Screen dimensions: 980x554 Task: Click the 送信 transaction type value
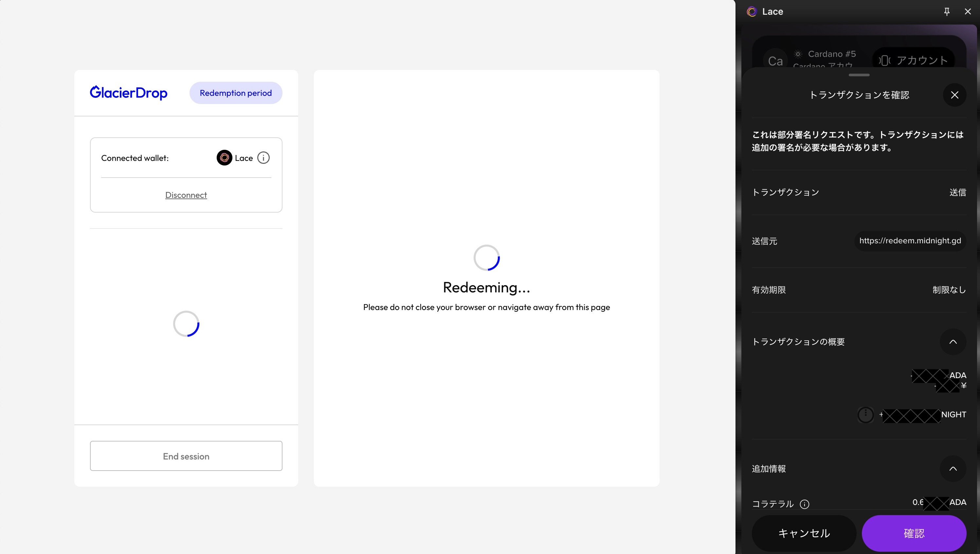(957, 192)
